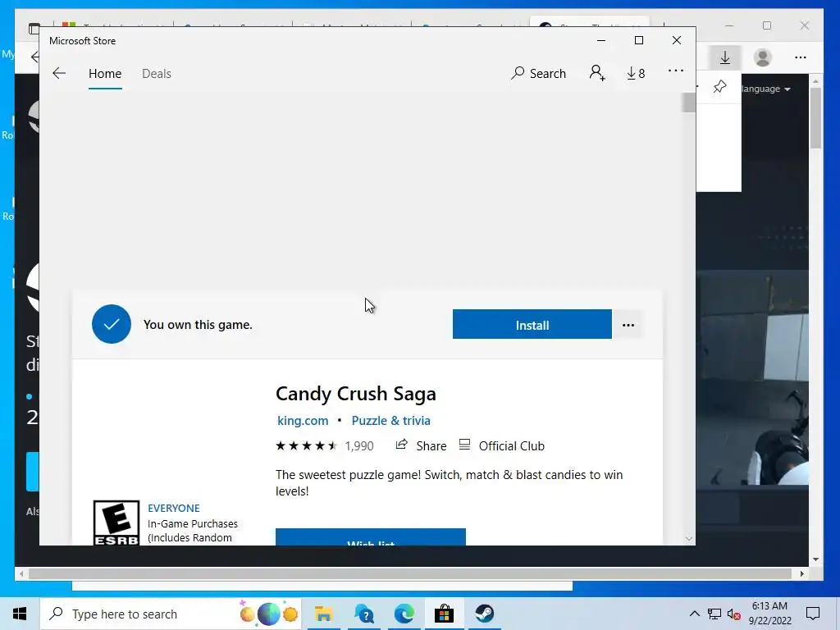
Task: Go back using the Store back arrow
Action: click(59, 73)
